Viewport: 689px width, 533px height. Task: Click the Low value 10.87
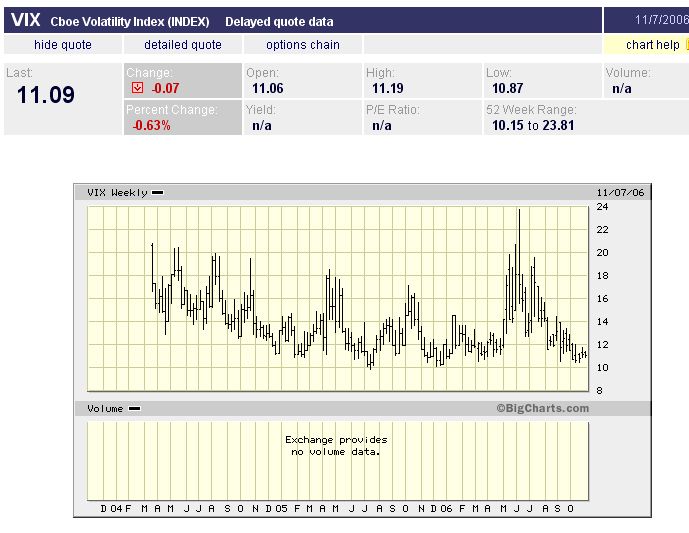click(x=508, y=88)
